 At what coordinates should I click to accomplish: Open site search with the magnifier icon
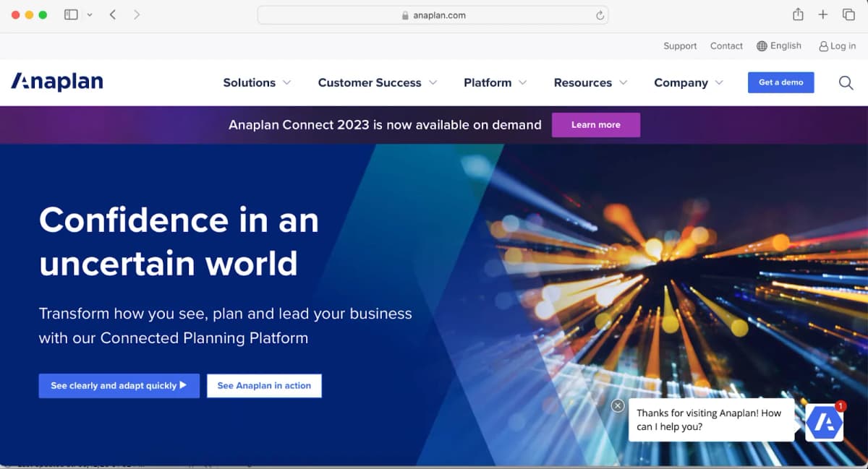coord(846,82)
